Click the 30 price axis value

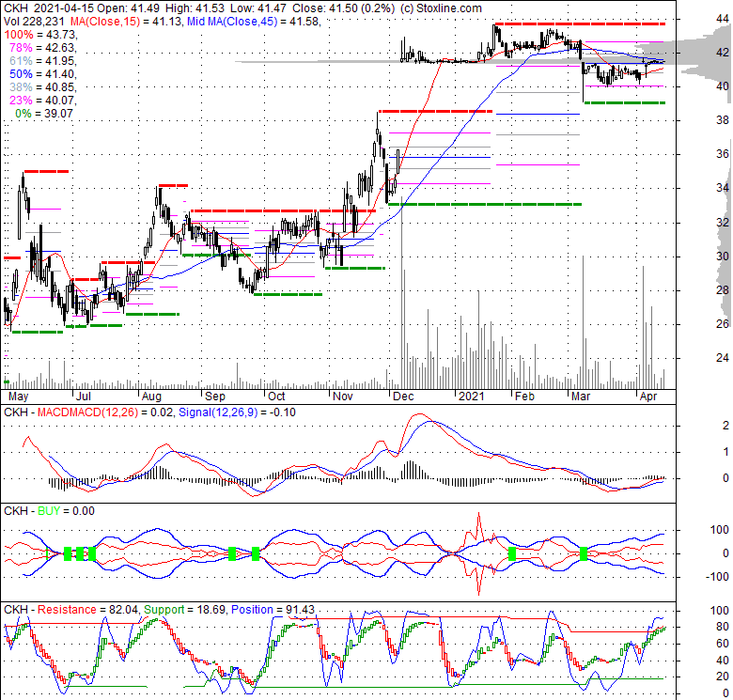point(723,257)
